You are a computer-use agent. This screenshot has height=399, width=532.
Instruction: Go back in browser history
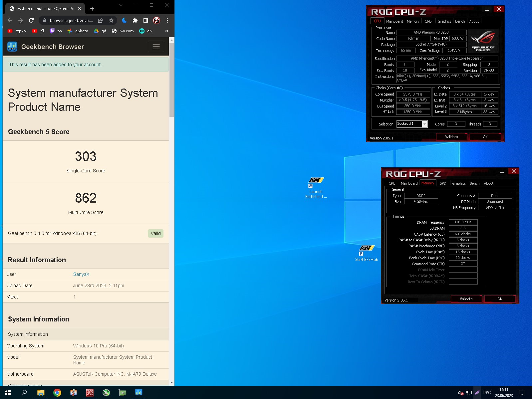coord(10,20)
